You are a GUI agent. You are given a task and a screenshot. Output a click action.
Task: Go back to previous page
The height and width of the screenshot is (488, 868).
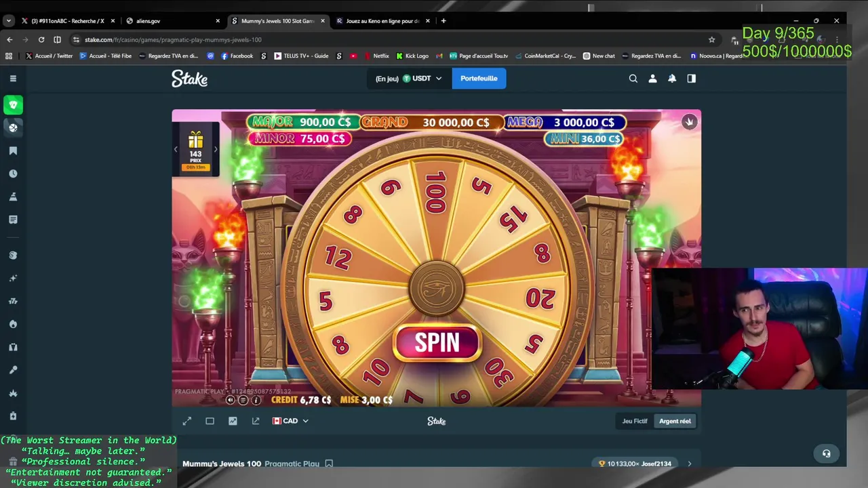tap(9, 39)
